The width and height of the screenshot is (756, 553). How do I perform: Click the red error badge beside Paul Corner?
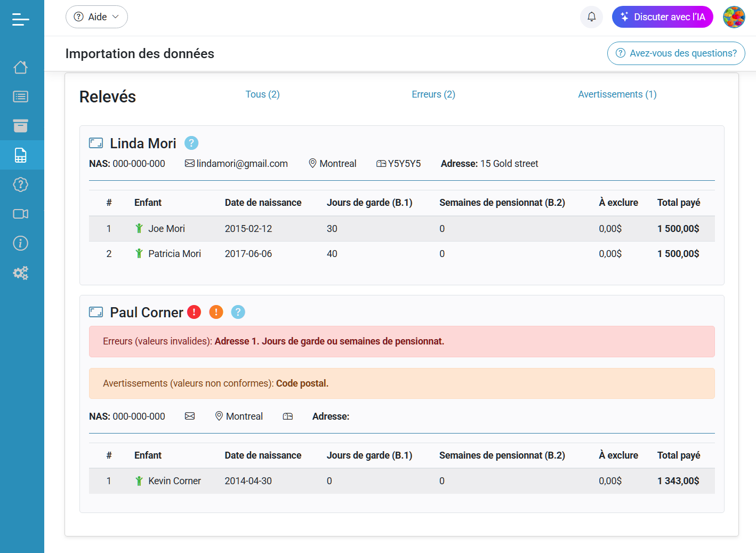194,312
